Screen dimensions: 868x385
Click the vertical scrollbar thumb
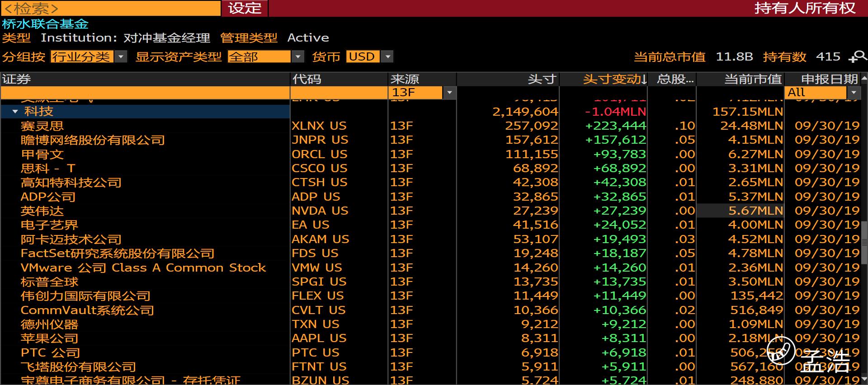(x=864, y=242)
